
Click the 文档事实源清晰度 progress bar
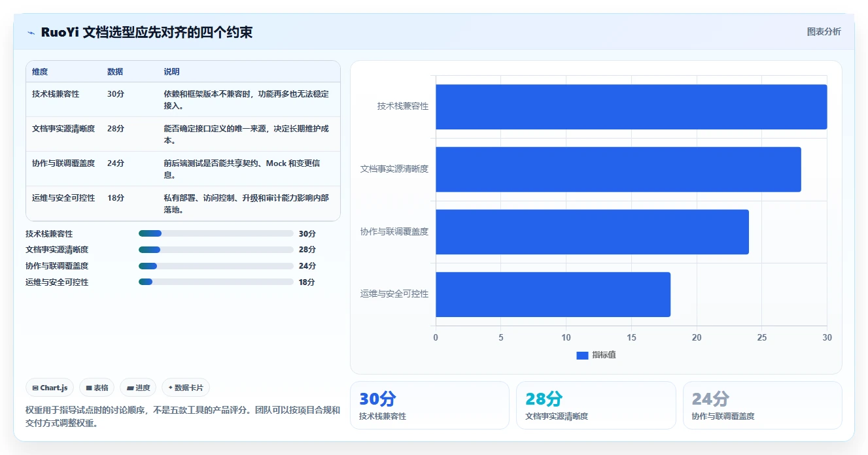click(216, 250)
